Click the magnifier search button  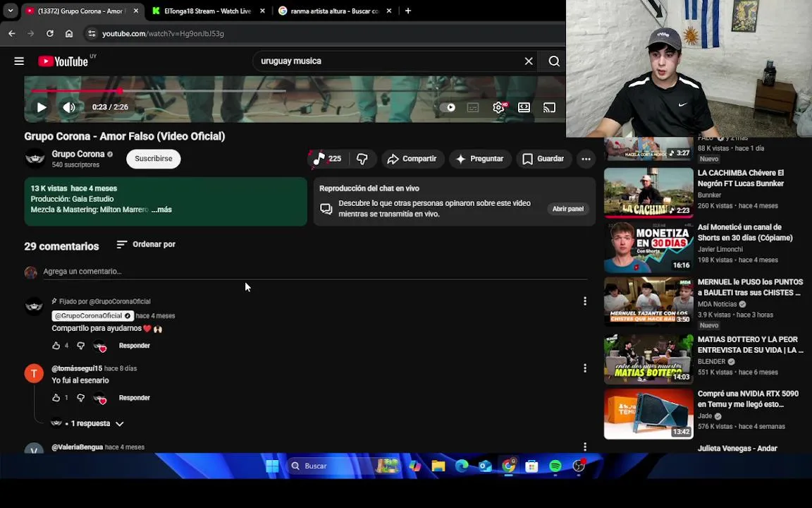pyautogui.click(x=553, y=61)
